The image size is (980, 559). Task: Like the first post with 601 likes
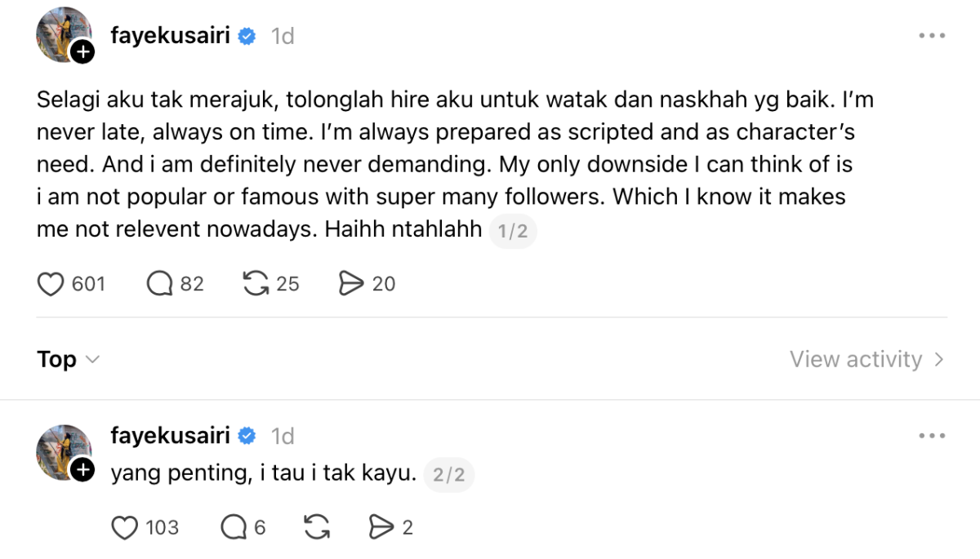click(51, 284)
